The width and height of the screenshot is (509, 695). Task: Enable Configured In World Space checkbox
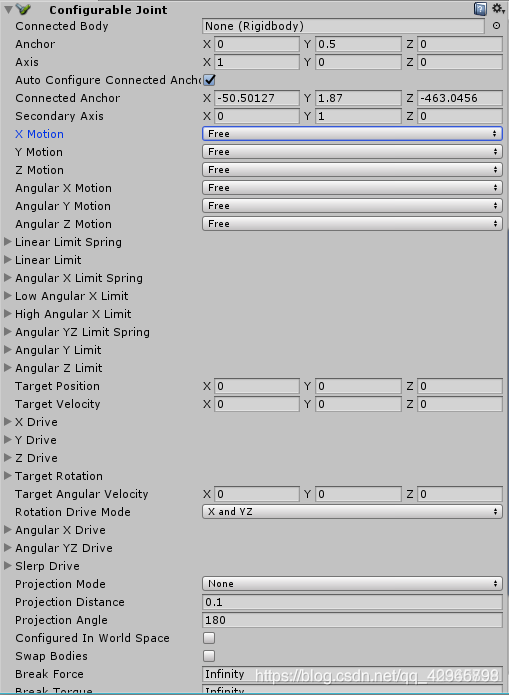[209, 638]
